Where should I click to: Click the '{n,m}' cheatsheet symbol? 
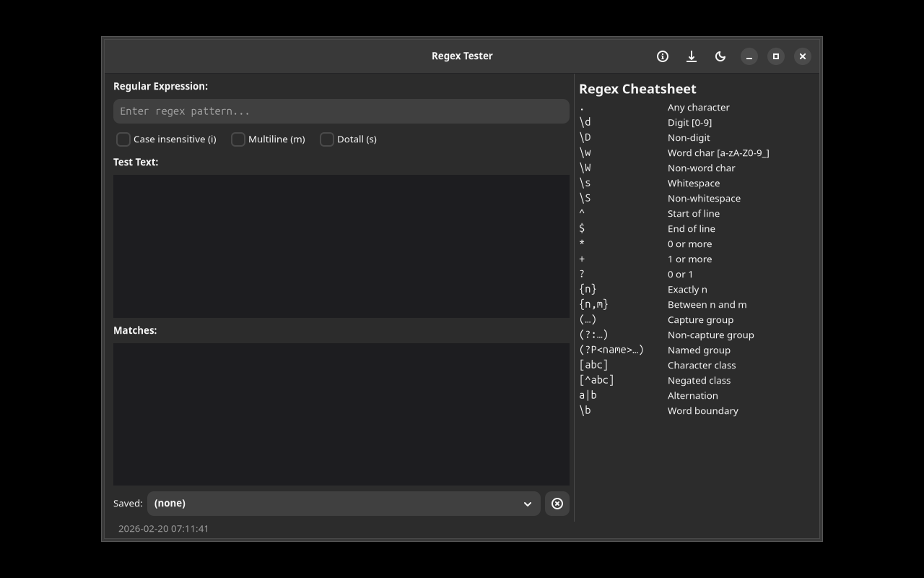[593, 304]
